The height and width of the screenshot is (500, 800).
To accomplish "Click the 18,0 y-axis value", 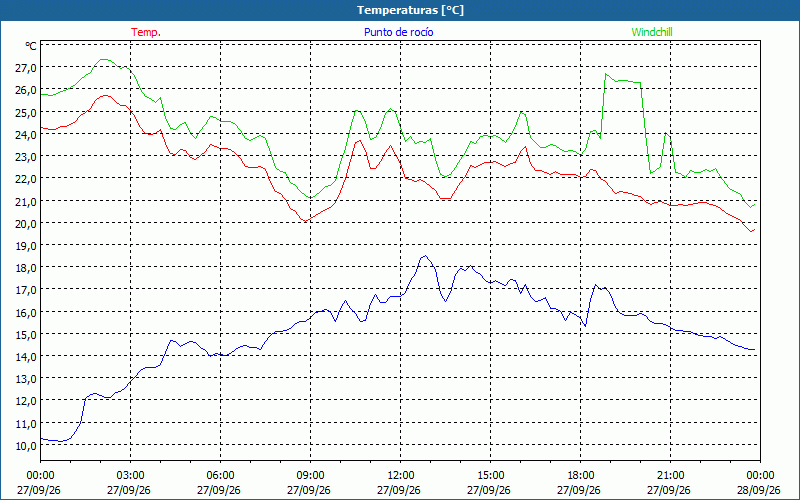I will tap(26, 267).
